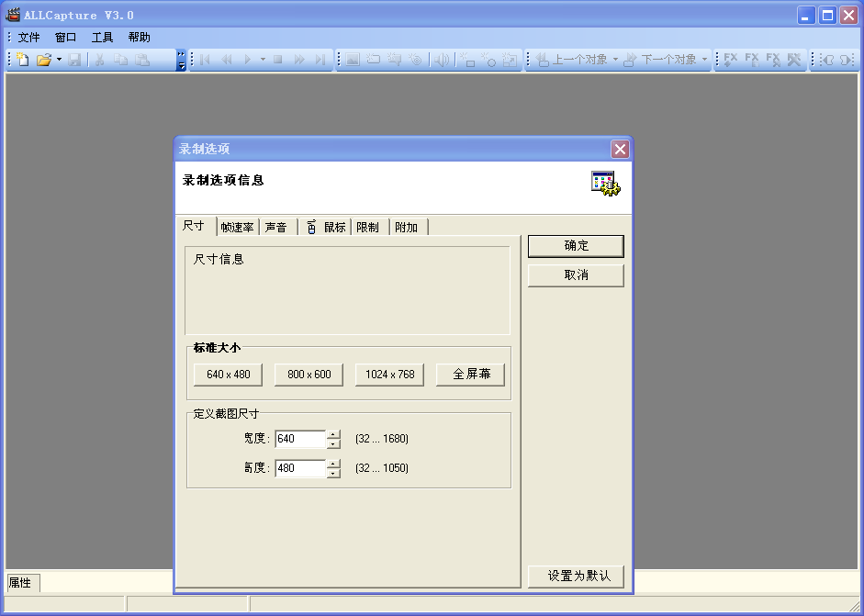Expand the arrow beside the Open folder icon
This screenshot has width=864, height=616.
point(59,60)
